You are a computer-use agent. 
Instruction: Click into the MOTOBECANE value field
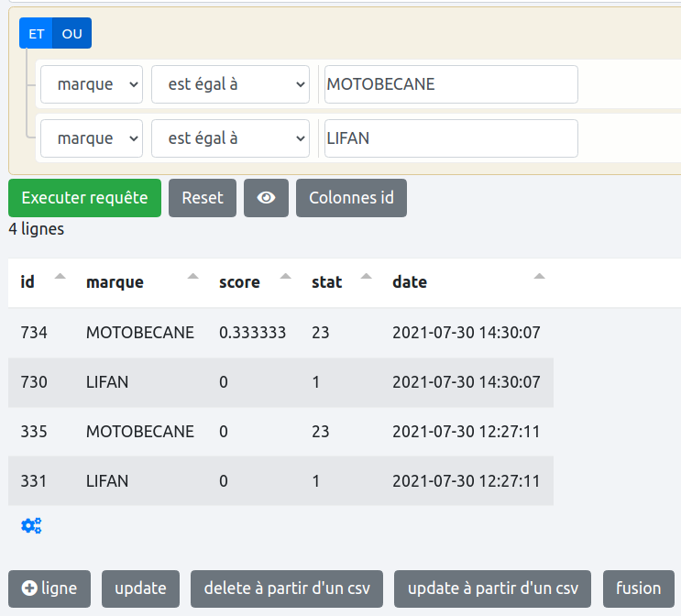[450, 84]
